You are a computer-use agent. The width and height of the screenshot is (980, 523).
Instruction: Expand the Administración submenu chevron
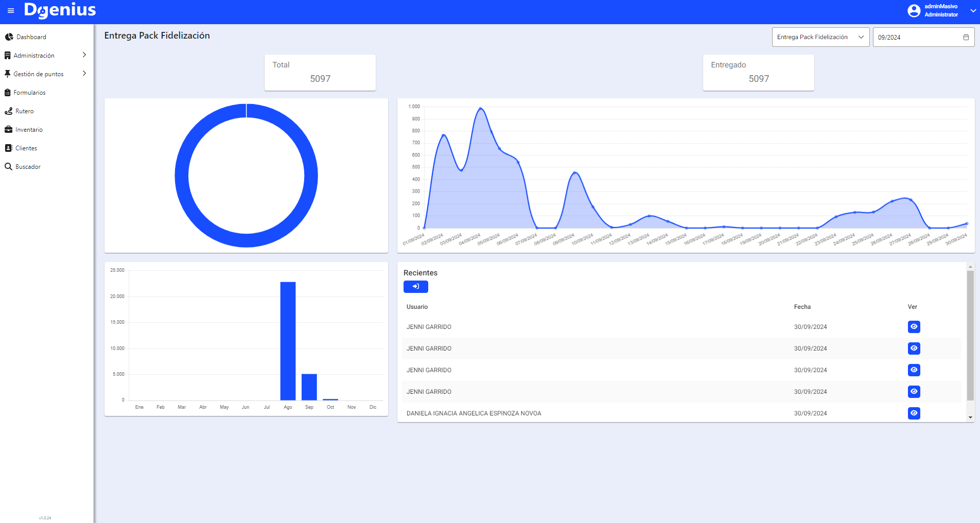(x=84, y=55)
